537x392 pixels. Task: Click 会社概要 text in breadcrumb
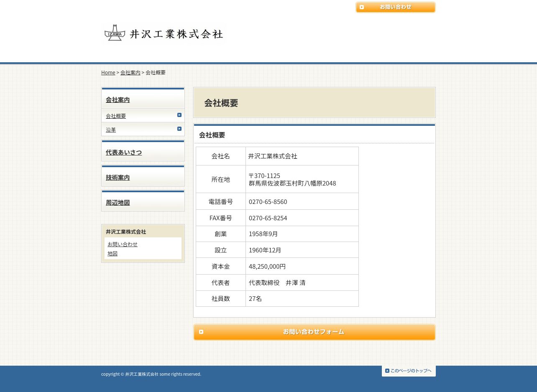[156, 72]
